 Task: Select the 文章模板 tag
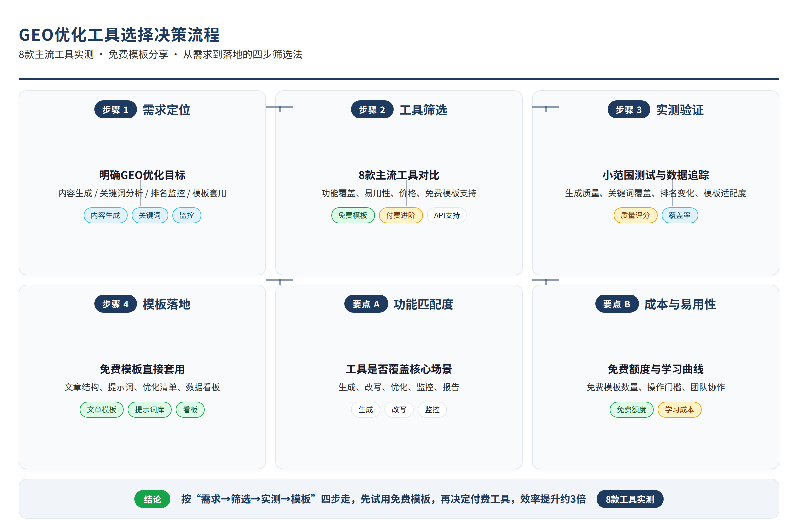[102, 410]
